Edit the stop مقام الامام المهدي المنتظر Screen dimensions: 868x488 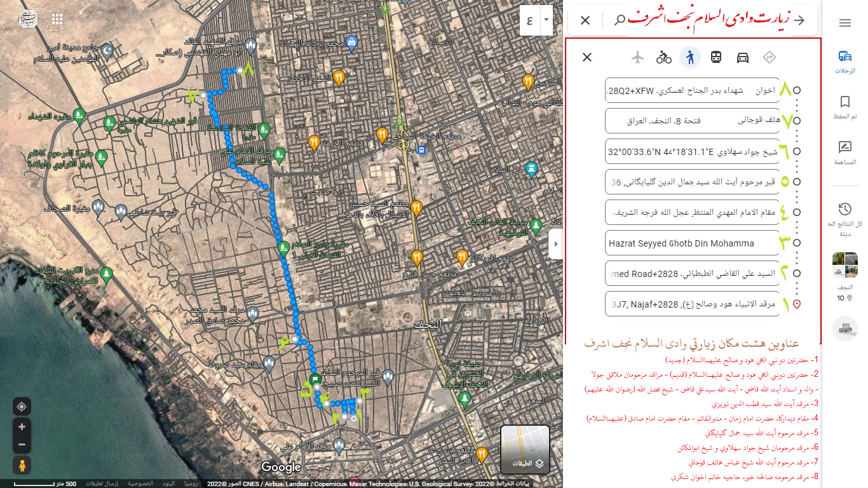point(691,212)
